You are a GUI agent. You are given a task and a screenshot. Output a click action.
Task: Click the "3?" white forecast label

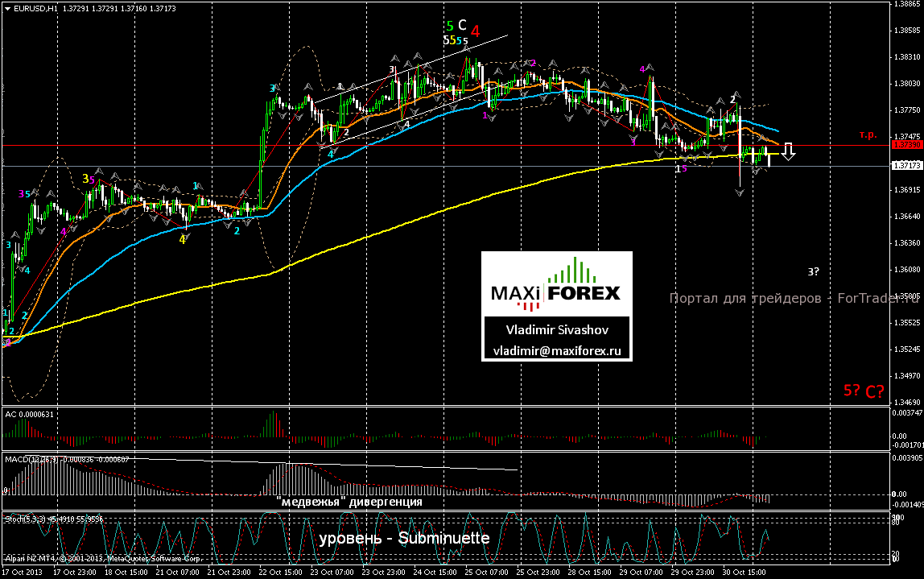[x=813, y=271]
